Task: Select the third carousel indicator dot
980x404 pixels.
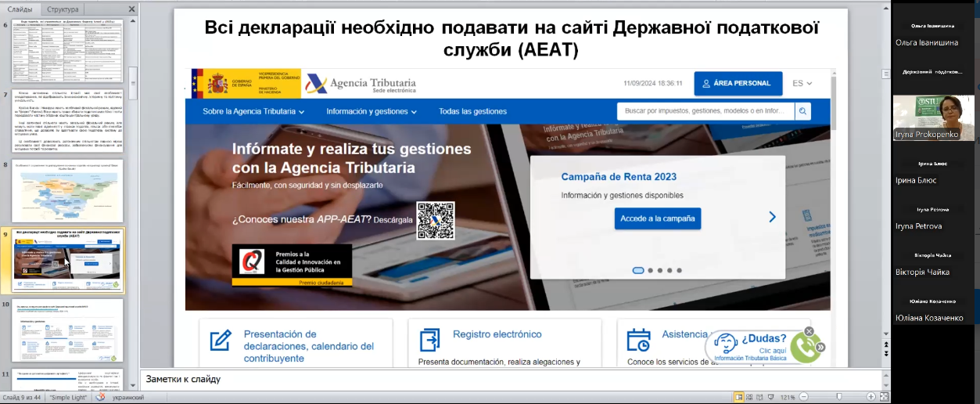Action: 660,270
